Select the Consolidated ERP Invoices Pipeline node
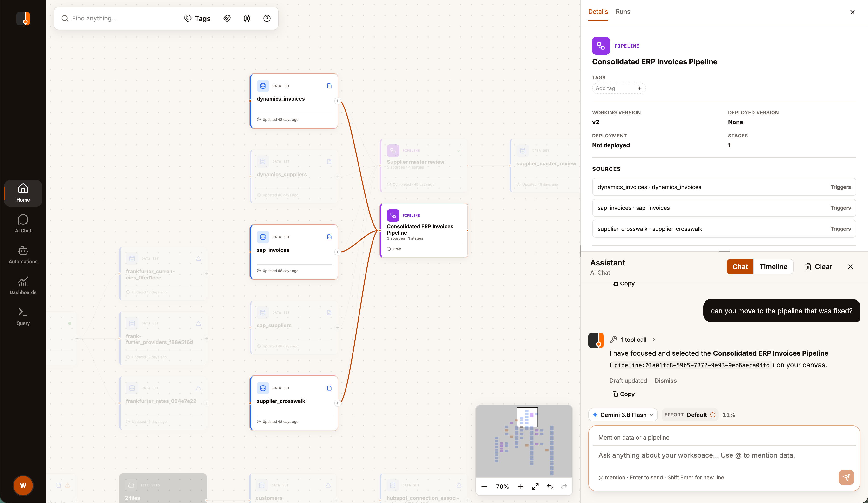Screen dimensions: 868x503 (424, 231)
